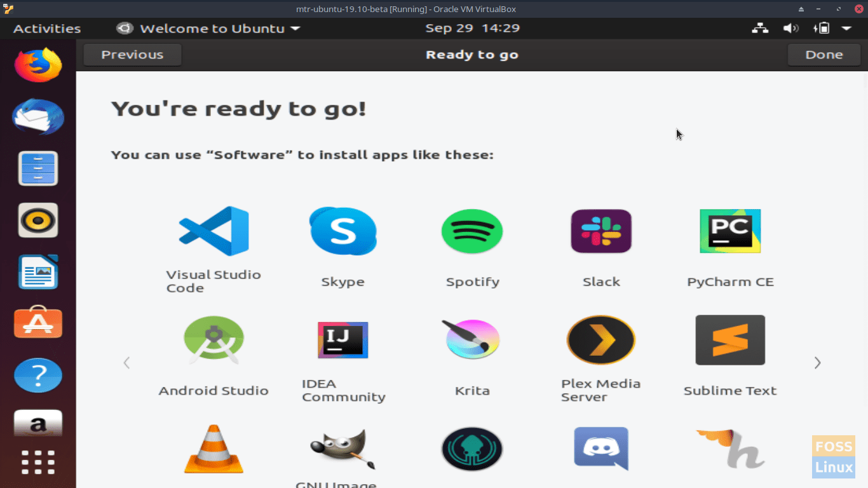Open Files manager in the dock
868x488 pixels.
coord(38,168)
